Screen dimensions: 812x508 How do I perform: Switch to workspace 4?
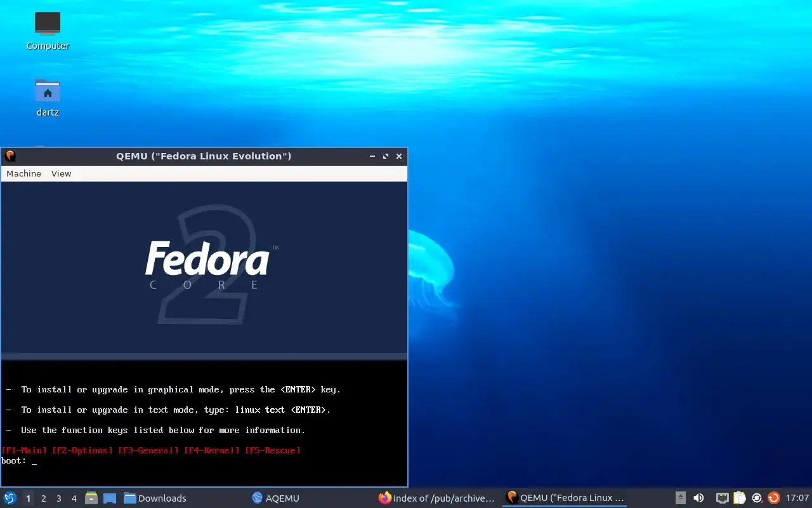tap(74, 498)
